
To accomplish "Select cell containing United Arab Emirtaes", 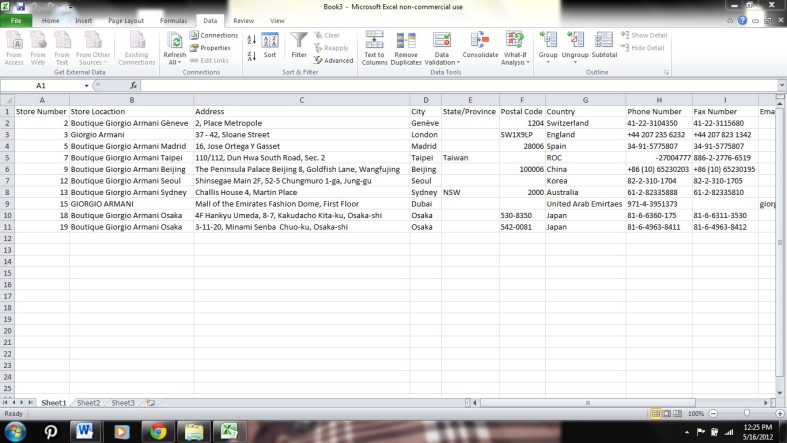I will point(585,204).
